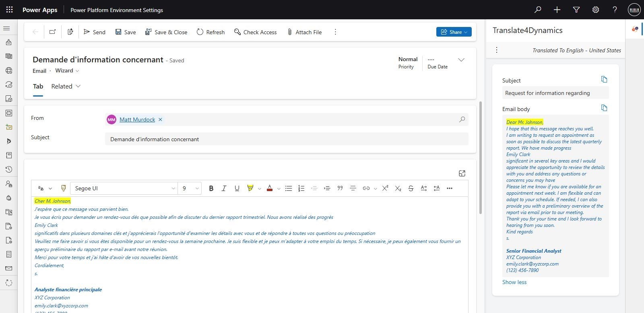Apply the yellow highlight color
The height and width of the screenshot is (313, 644).
[x=250, y=188]
